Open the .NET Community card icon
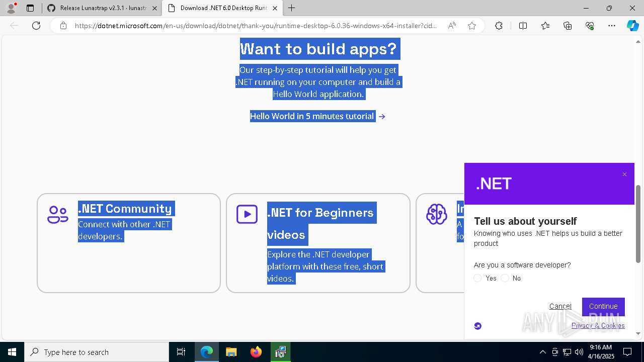Viewport: 644px width, 362px height. [x=58, y=215]
